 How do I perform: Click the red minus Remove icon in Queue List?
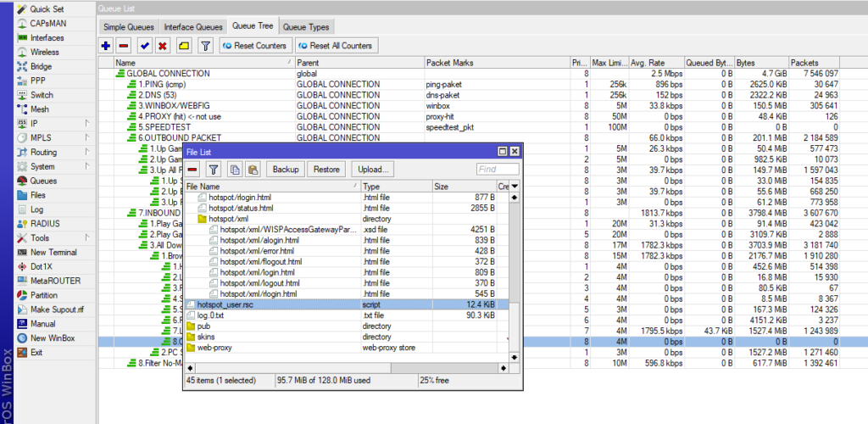[x=125, y=45]
